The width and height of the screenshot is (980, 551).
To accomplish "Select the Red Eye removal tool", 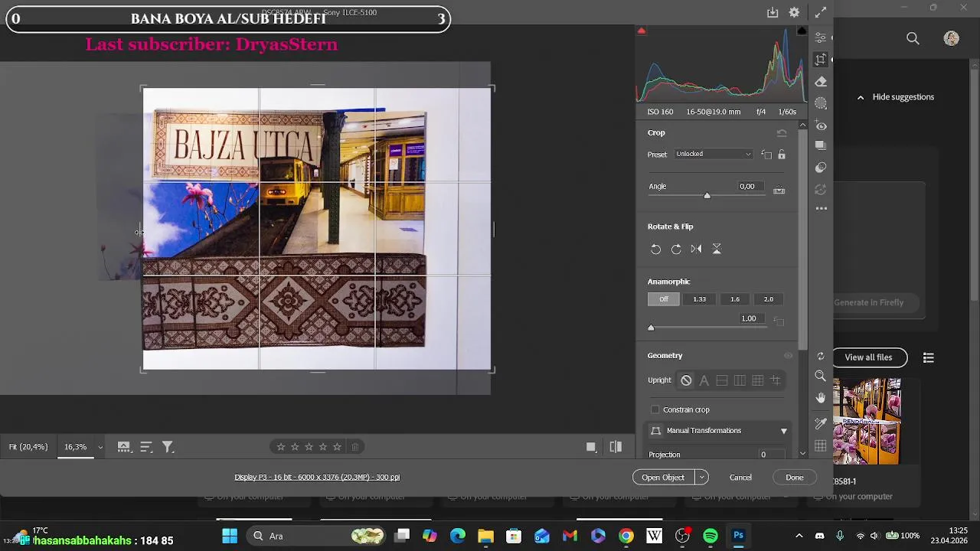I will click(x=821, y=125).
